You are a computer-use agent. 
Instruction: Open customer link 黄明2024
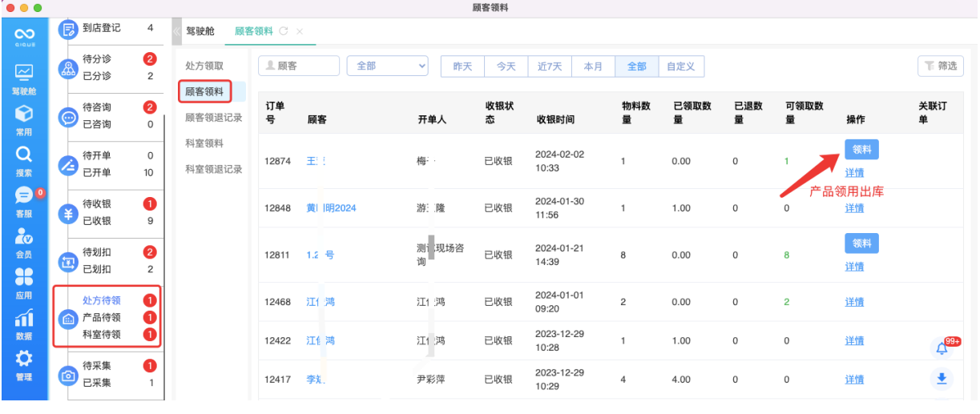tap(331, 208)
